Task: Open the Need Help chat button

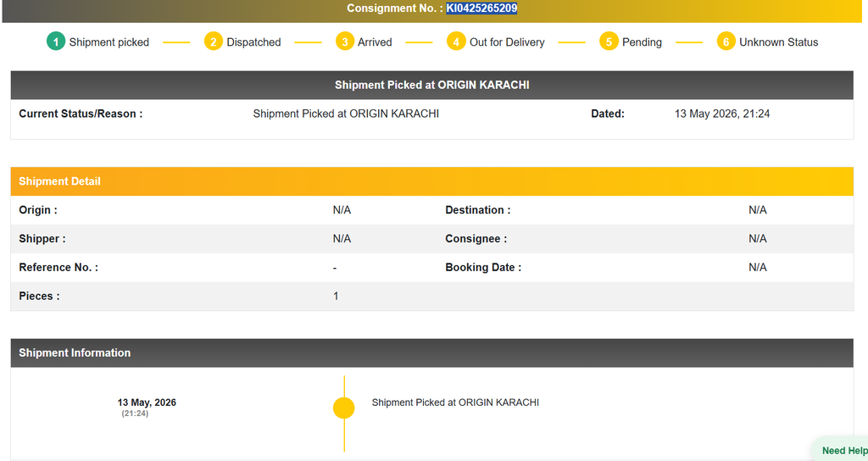Action: (x=842, y=451)
